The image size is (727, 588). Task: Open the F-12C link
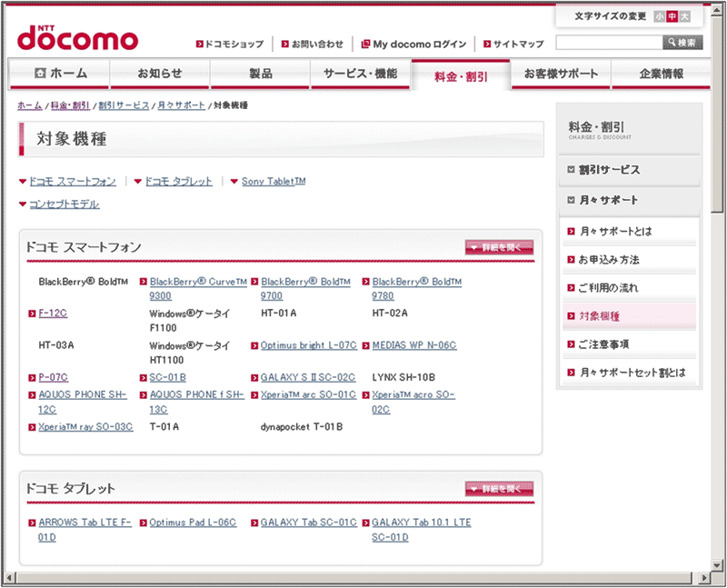[x=53, y=314]
